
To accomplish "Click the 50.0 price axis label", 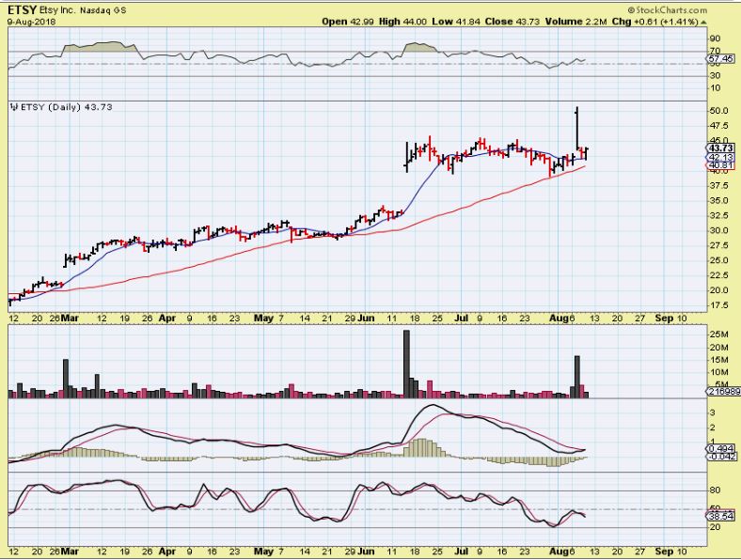I will [718, 111].
